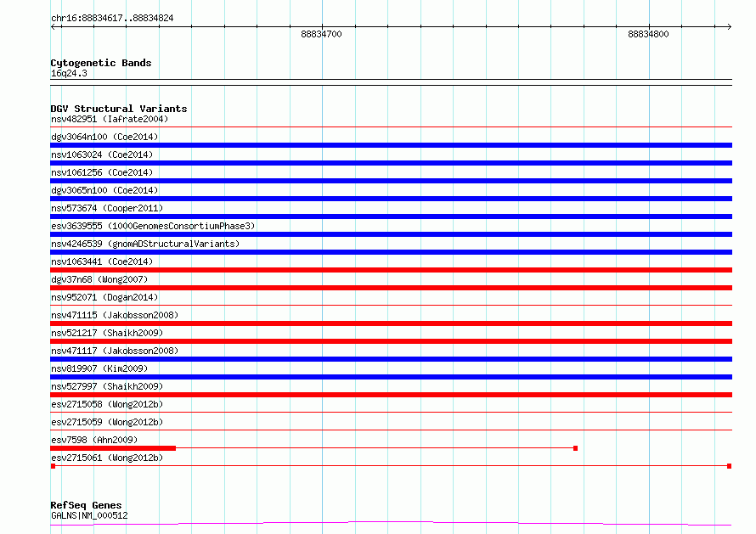Image resolution: width=756 pixels, height=534 pixels.
Task: Click the chr16:88834617..88834824 coordinate label
Action: 112,19
